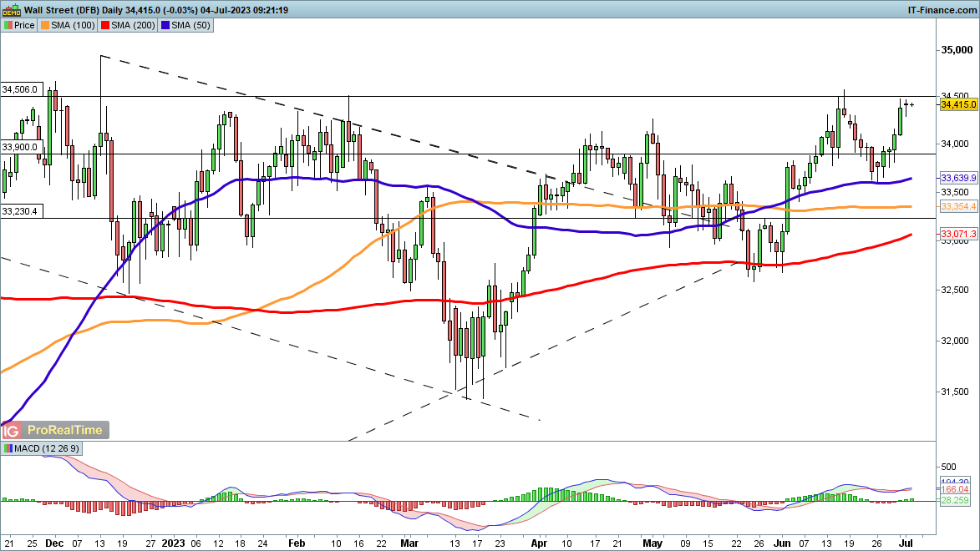This screenshot has width=980, height=551.
Task: Open the Price legend settings
Action: [x=24, y=25]
